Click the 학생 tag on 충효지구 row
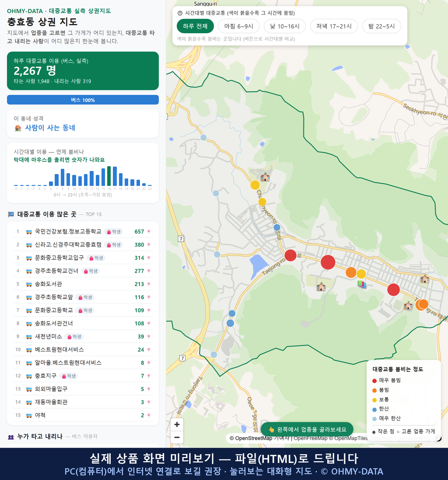 69,376
